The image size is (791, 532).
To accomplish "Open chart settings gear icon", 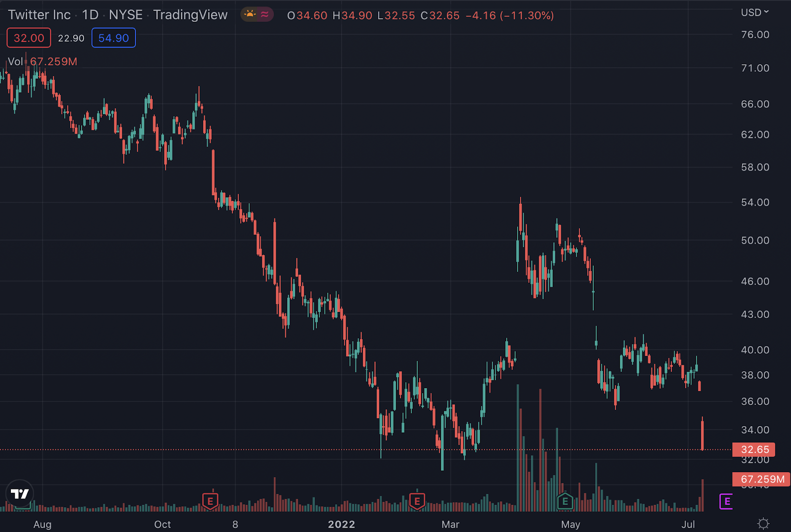I will [x=763, y=524].
